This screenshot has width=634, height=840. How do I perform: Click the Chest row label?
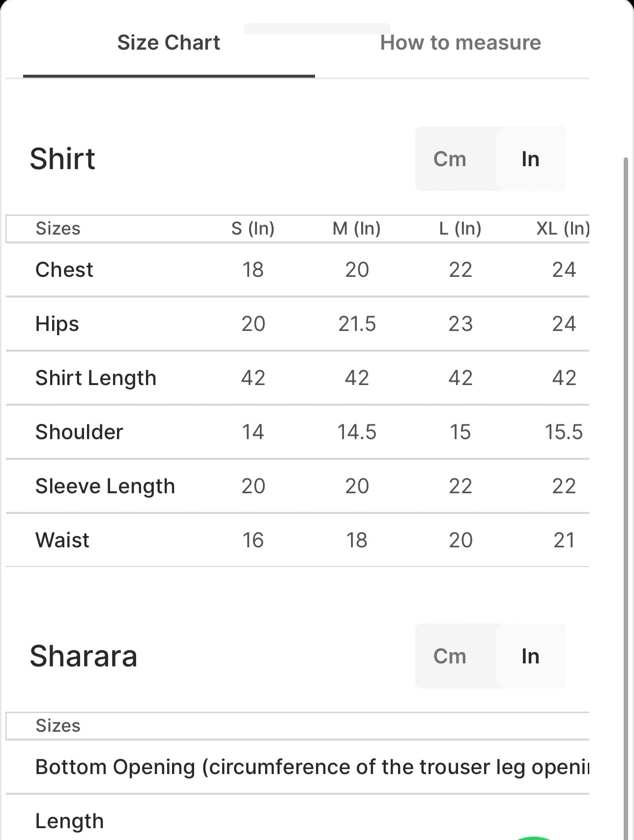coord(64,270)
